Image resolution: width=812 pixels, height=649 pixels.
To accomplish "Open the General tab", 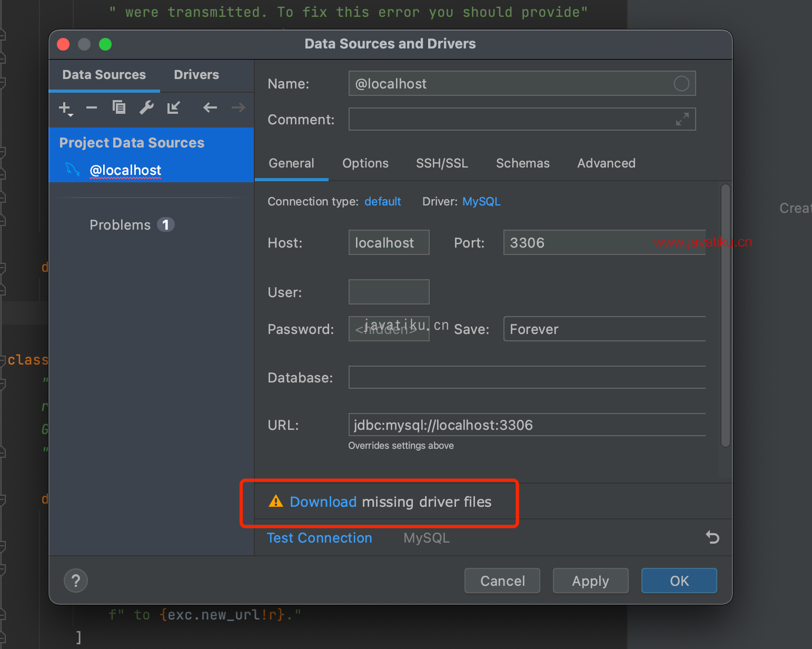I will tap(291, 163).
